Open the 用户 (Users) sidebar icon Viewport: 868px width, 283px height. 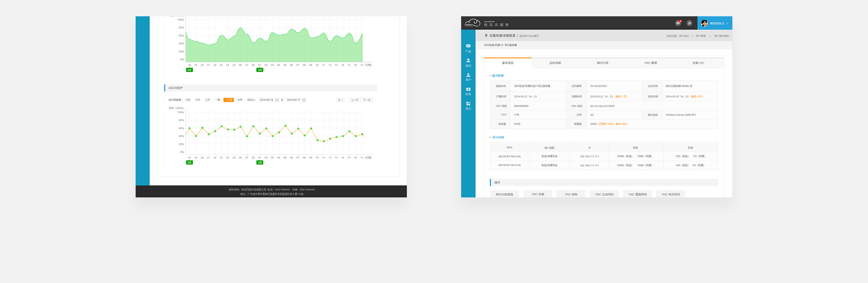tap(468, 77)
